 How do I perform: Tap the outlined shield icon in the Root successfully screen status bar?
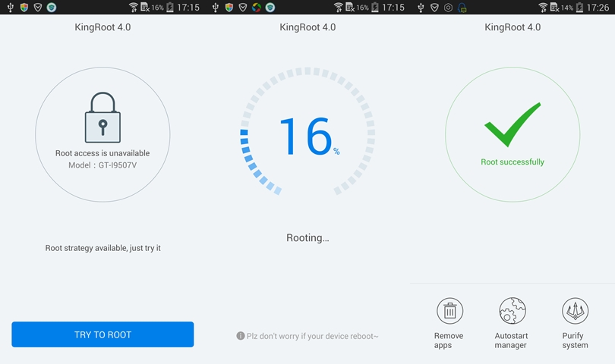(434, 7)
